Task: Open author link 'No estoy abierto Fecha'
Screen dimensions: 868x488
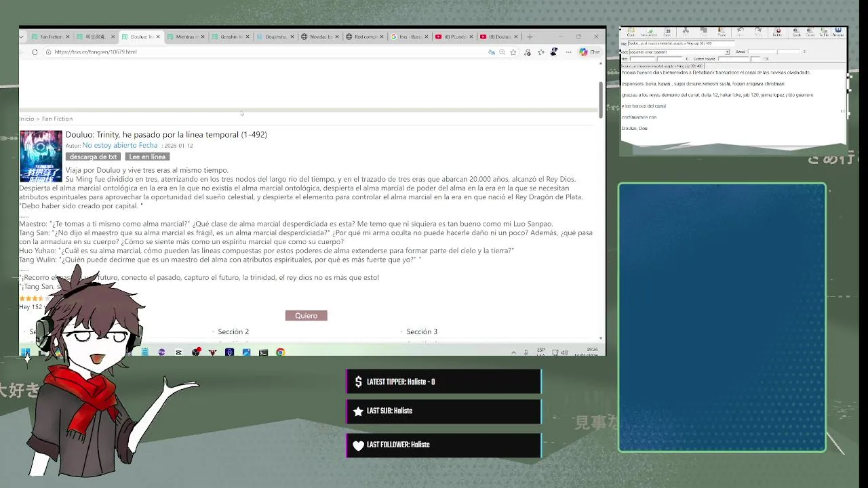Action: click(x=120, y=145)
